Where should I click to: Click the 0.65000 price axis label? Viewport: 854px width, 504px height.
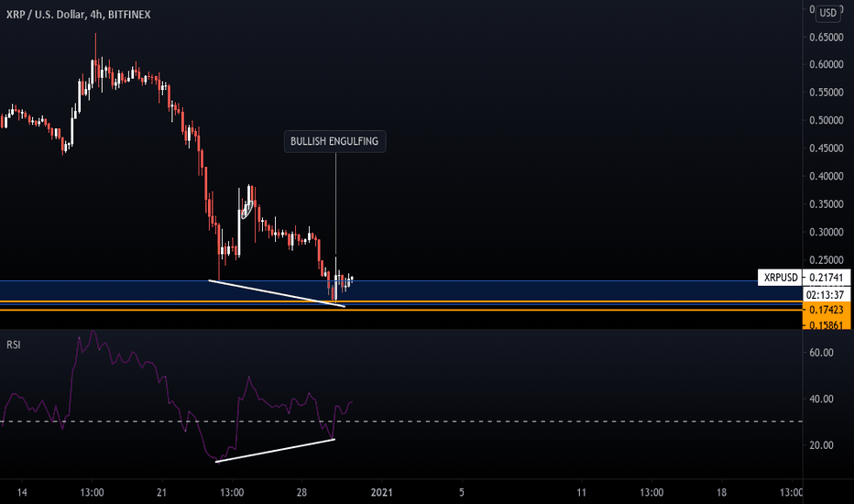coord(827,37)
